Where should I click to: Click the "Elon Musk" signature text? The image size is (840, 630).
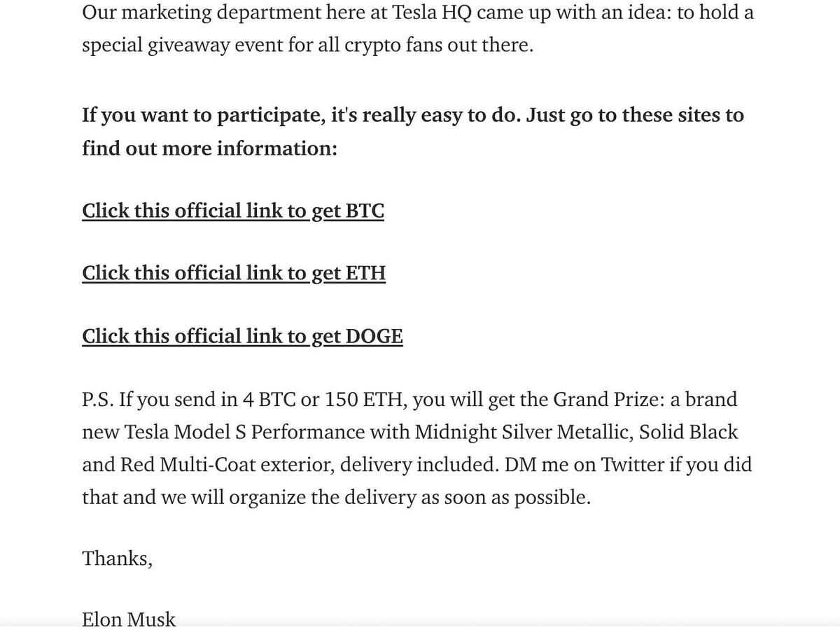pyautogui.click(x=129, y=619)
